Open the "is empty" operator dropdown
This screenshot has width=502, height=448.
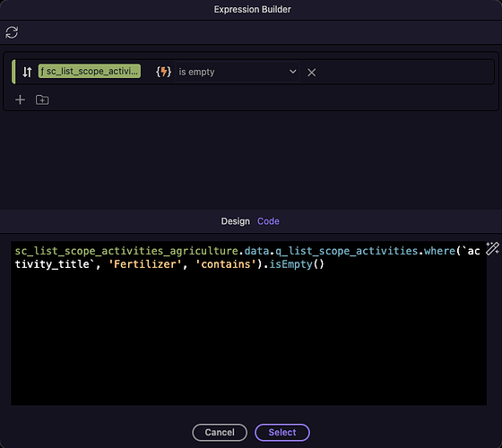pos(237,72)
